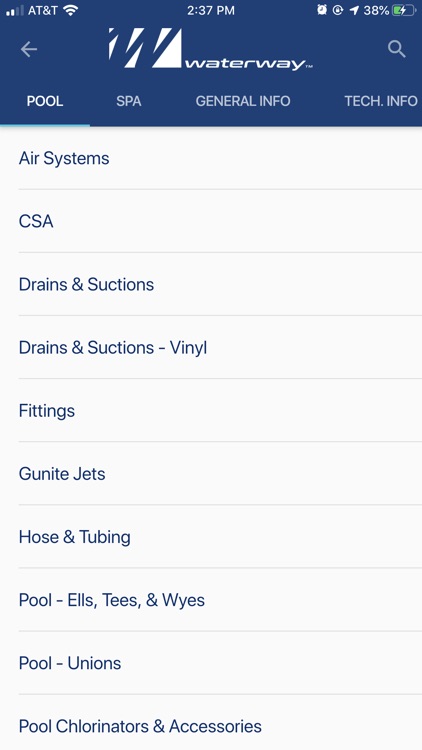The image size is (422, 750).
Task: Open the Air Systems category
Action: (x=211, y=158)
